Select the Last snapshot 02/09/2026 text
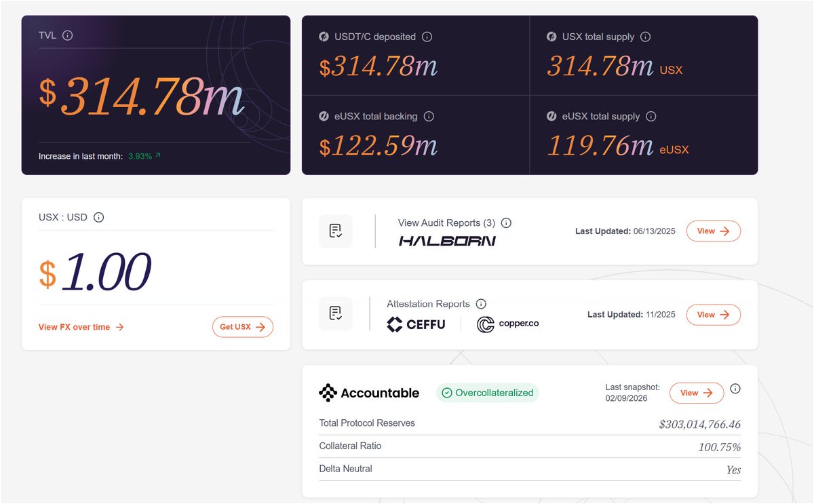Image resolution: width=814 pixels, height=504 pixels. tap(632, 393)
